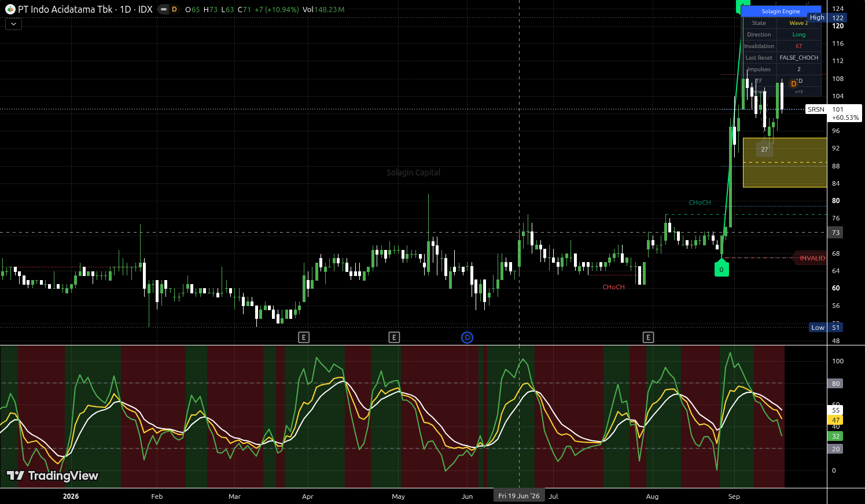Click the H73 high price value
The image size is (865, 504).
[211, 9]
